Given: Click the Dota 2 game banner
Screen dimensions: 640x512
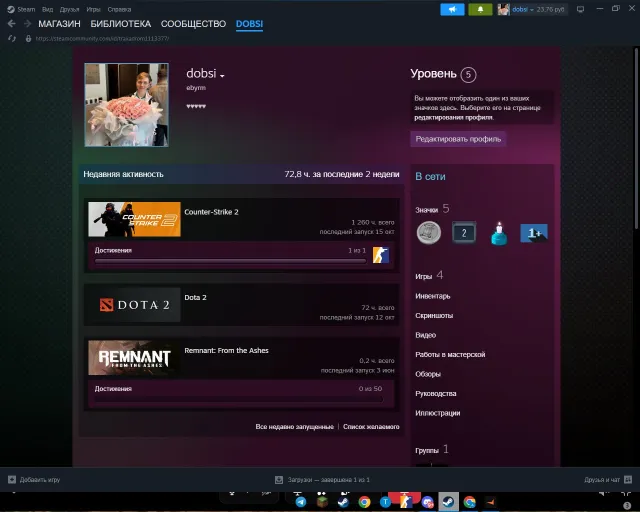Looking at the screenshot, I should tap(134, 305).
